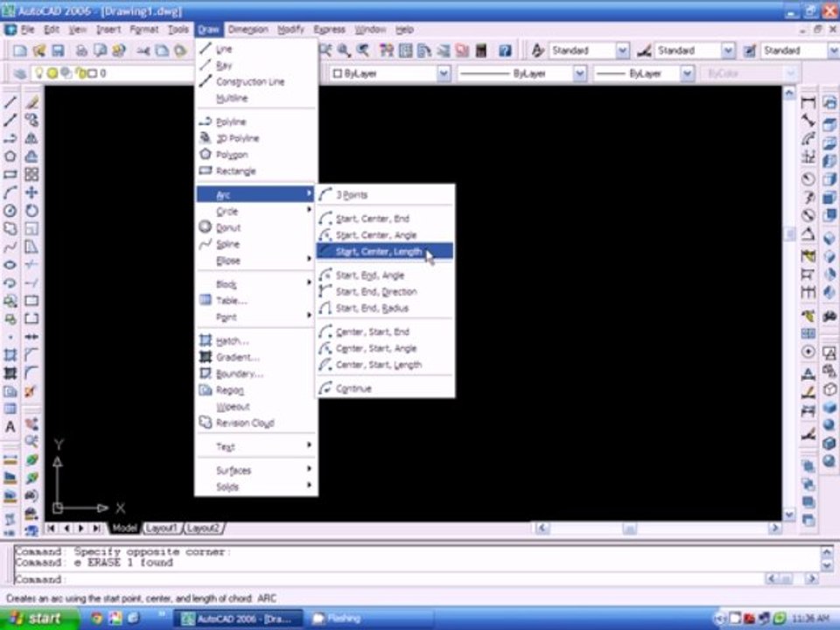Image resolution: width=840 pixels, height=630 pixels.
Task: Click the system tray clock
Action: tap(810, 619)
